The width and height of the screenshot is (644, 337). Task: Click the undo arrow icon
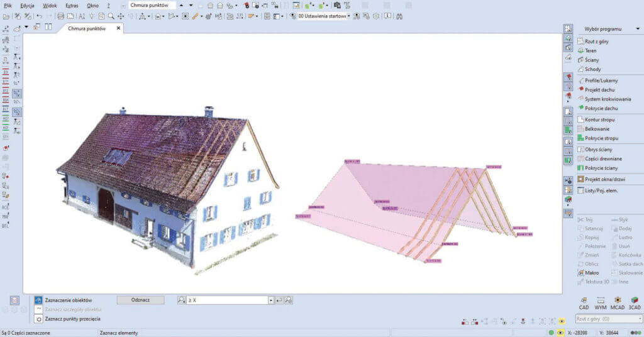[x=39, y=16]
